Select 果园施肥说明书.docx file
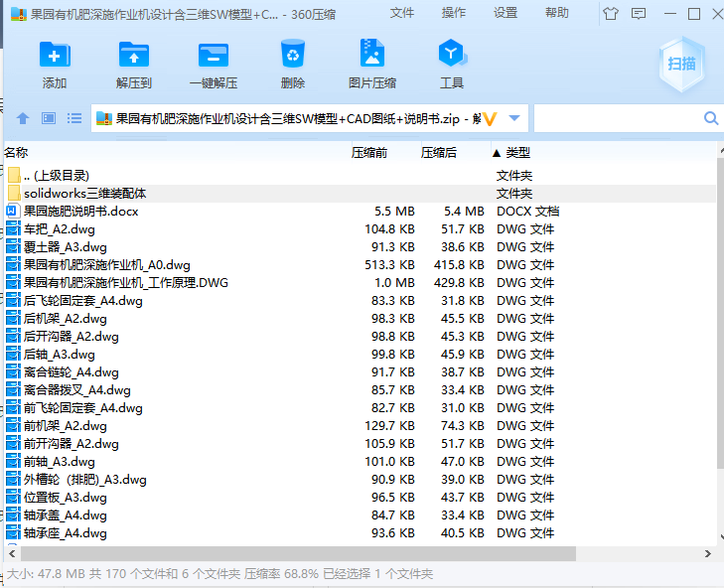Screen dimensions: 724x588 point(361,212)
